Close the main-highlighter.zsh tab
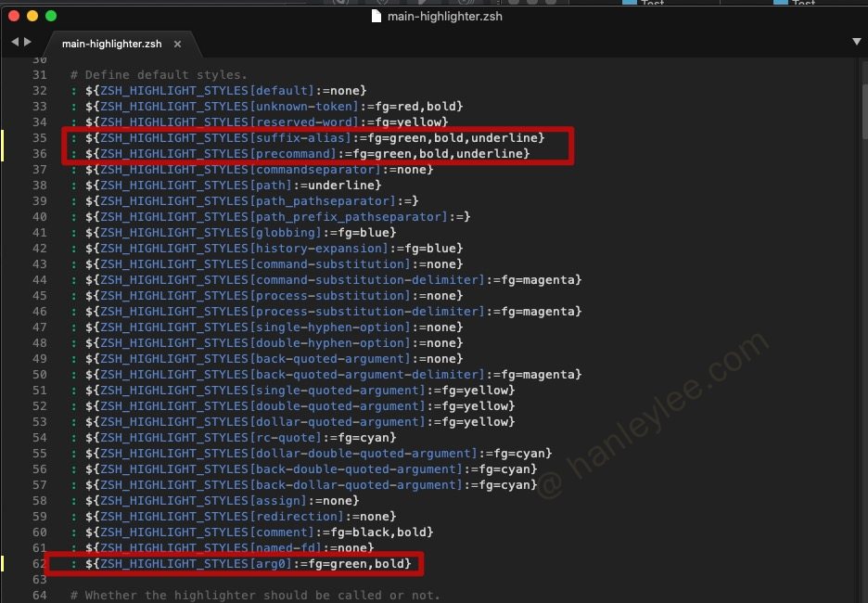 (177, 45)
